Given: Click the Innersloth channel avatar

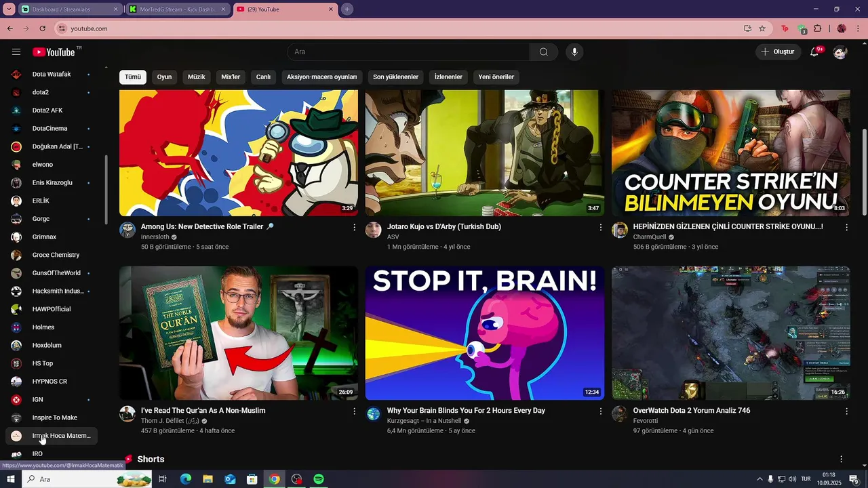Looking at the screenshot, I should click(x=127, y=230).
